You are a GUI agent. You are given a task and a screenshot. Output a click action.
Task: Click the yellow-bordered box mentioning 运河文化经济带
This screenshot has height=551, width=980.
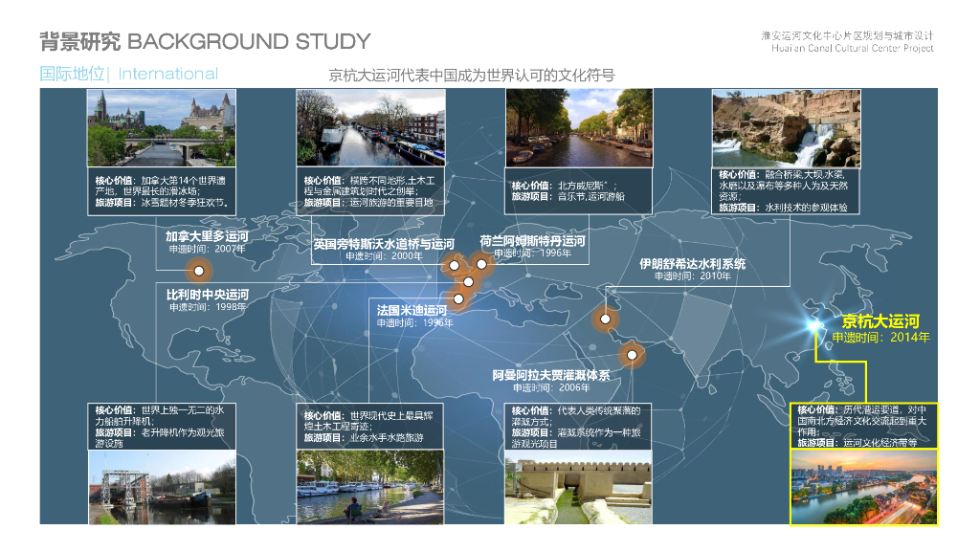pos(864,426)
